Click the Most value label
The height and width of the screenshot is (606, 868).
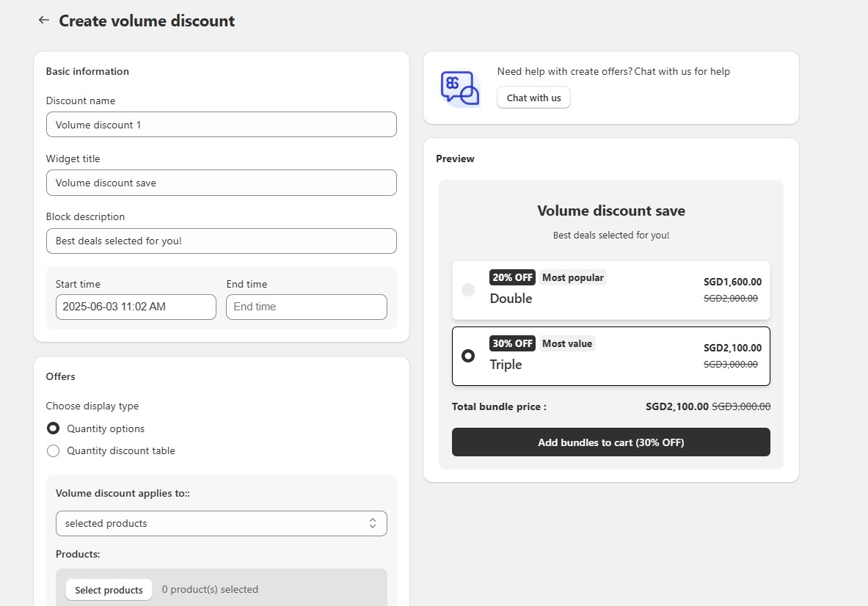click(567, 343)
